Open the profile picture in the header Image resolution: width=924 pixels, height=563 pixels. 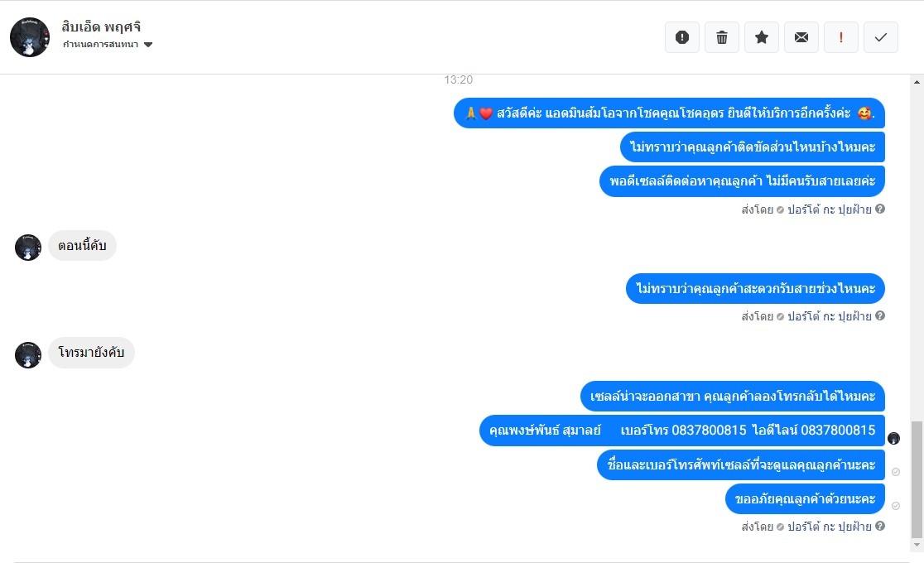coord(30,37)
